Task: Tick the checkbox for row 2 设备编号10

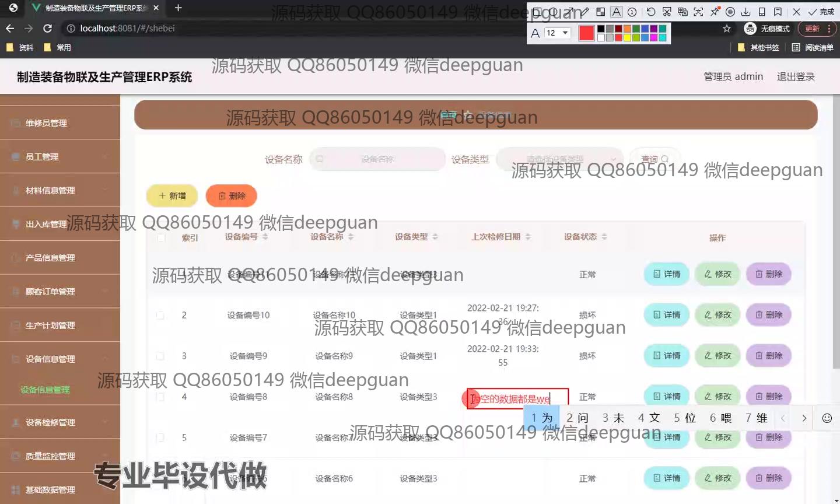Action: pos(160,315)
